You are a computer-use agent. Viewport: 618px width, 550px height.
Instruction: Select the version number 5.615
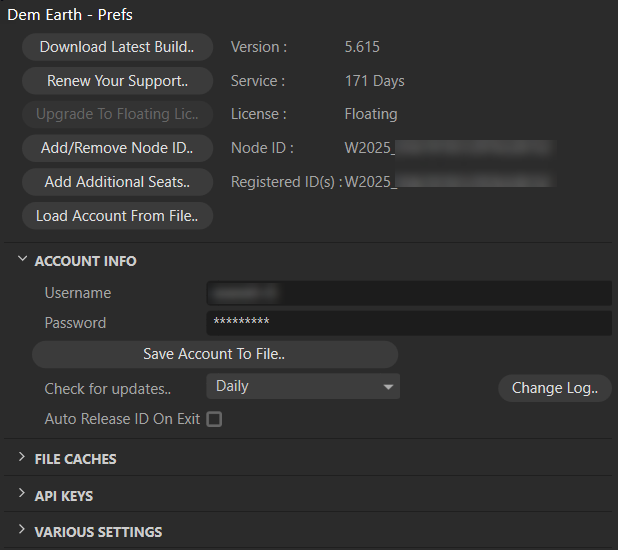[362, 47]
